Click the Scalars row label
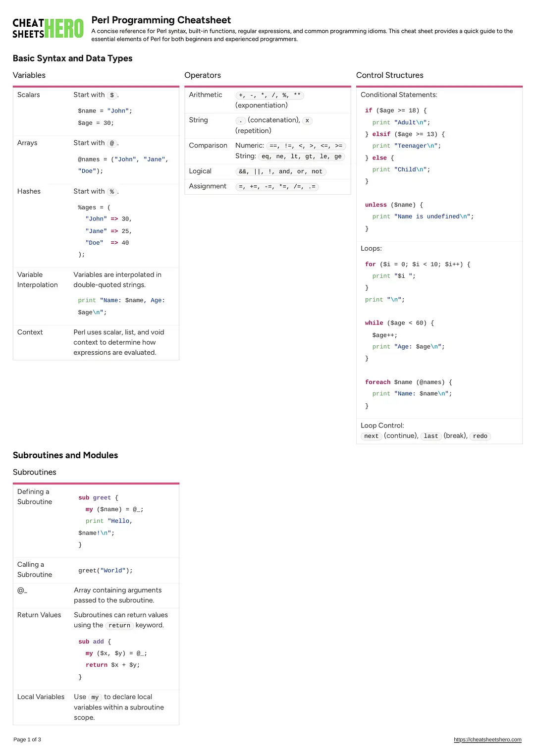Image resolution: width=535 pixels, height=756 pixels. click(29, 95)
